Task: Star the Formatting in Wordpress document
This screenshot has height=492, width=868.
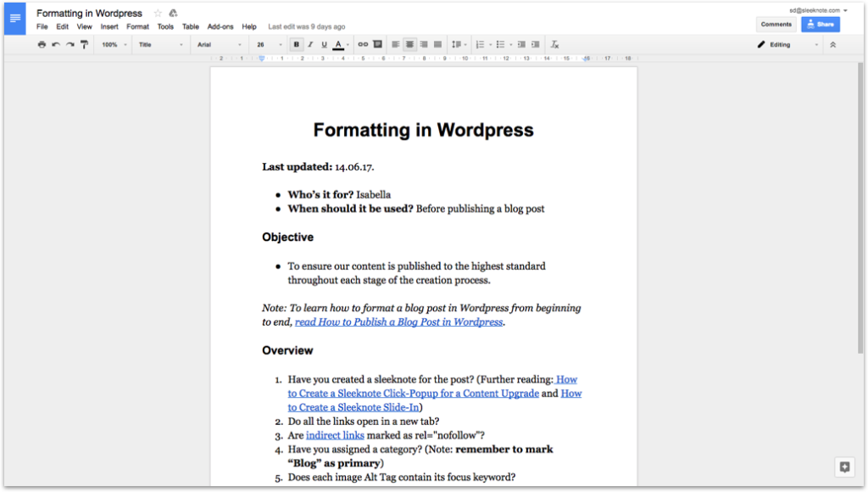Action: click(158, 14)
